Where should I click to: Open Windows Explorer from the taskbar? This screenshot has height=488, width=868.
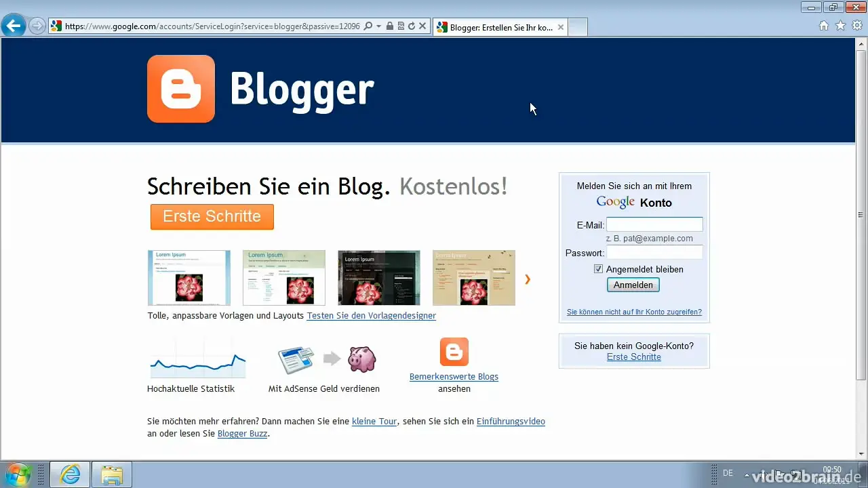point(112,474)
